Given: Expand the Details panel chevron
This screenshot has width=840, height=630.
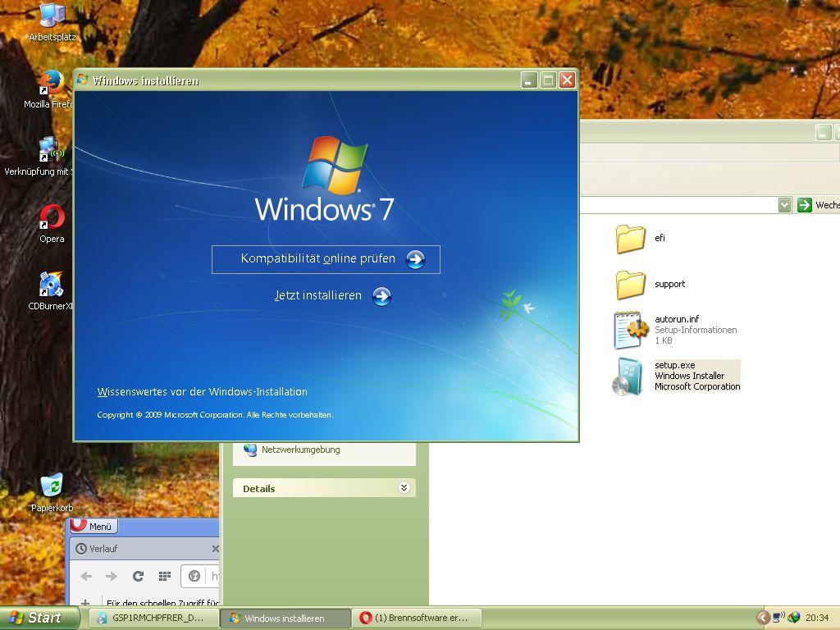Looking at the screenshot, I should [404, 487].
